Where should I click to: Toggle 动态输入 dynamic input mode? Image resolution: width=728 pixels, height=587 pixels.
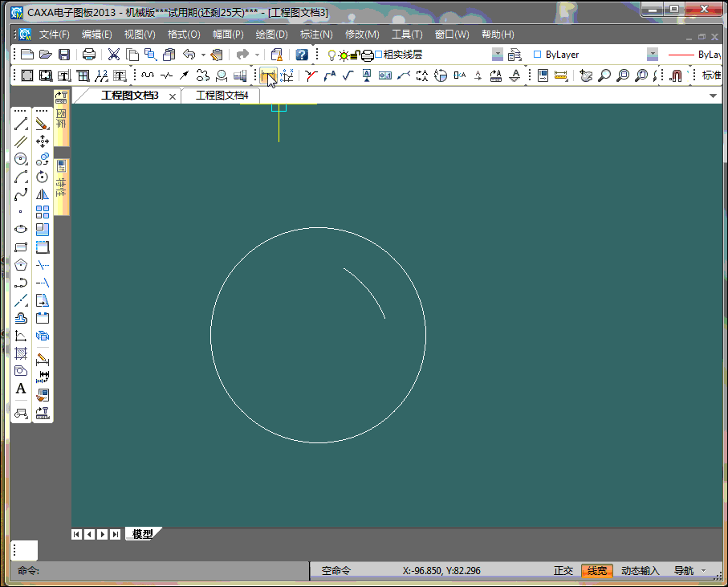tap(641, 571)
